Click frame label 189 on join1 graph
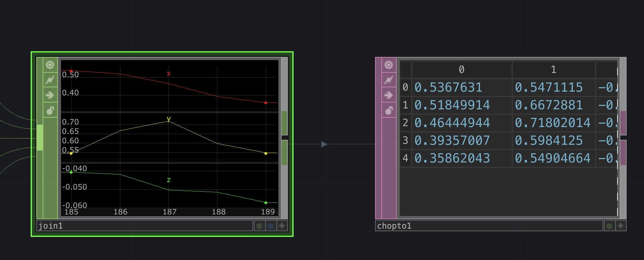 click(268, 212)
